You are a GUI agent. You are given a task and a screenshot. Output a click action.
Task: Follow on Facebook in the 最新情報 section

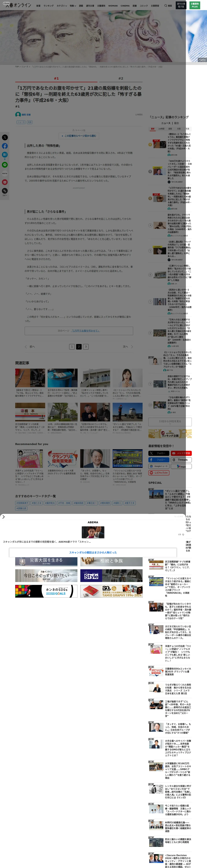click(159, 460)
